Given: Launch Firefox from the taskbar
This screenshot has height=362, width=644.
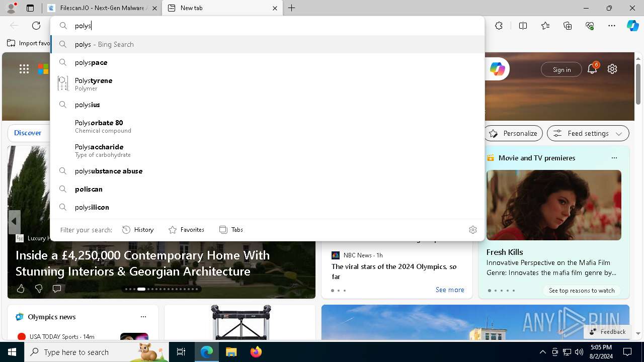Looking at the screenshot, I should (256, 352).
